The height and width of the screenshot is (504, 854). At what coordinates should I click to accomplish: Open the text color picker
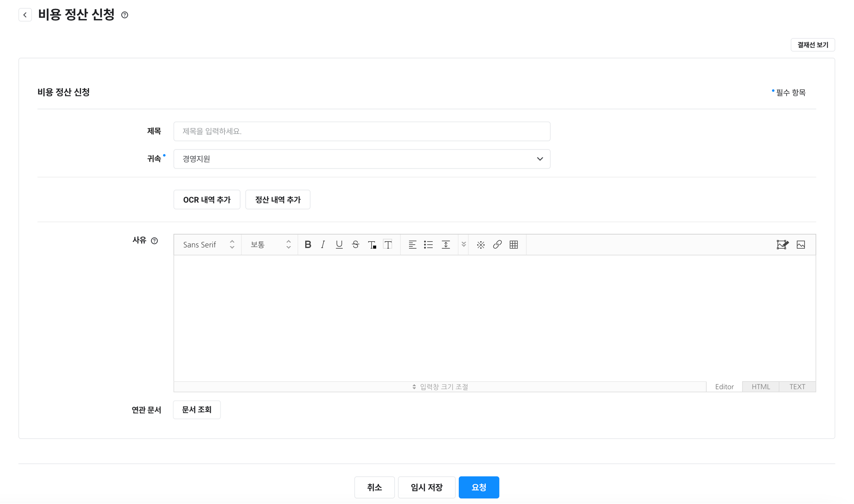click(x=372, y=245)
